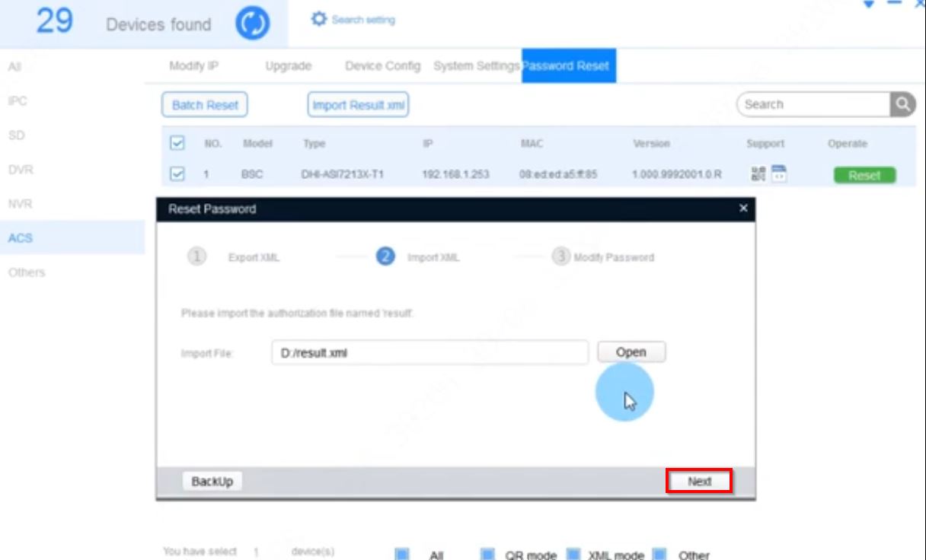Click the MAC column header

pos(531,143)
